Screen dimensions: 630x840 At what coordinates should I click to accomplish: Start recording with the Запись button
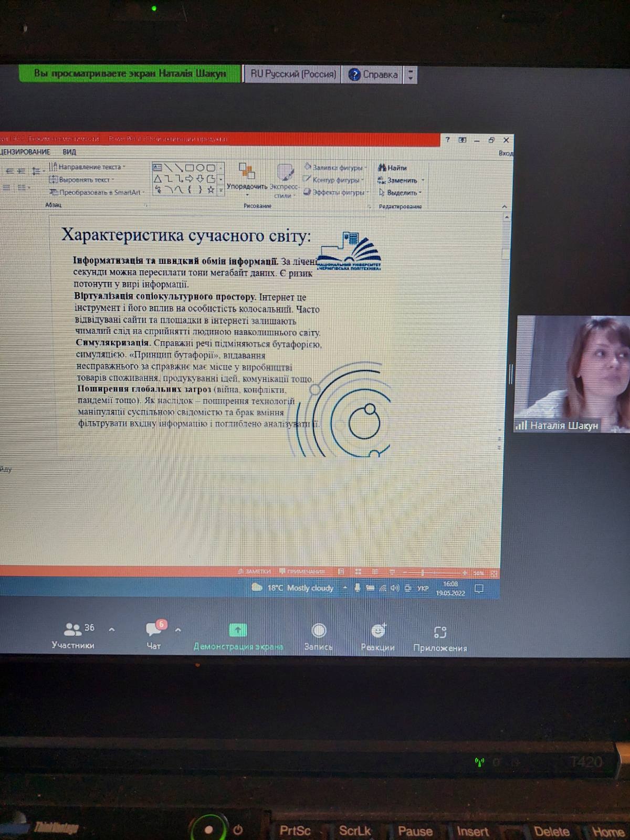(319, 636)
